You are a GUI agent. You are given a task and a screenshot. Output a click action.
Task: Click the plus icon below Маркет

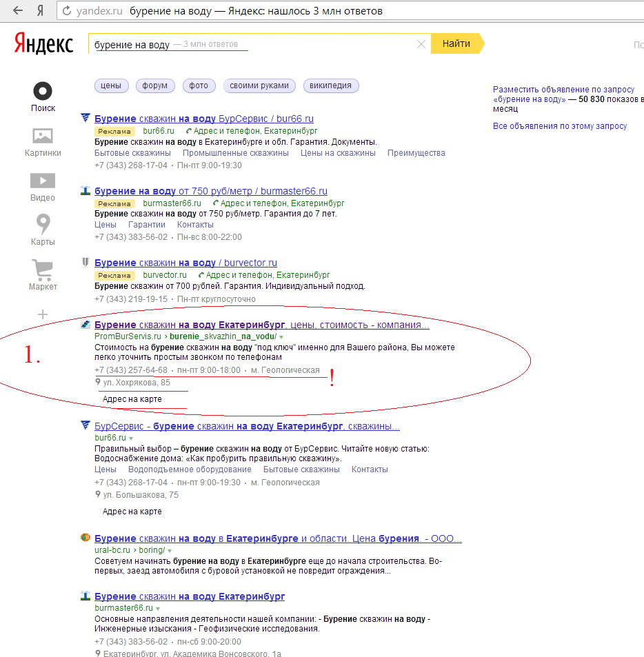click(43, 314)
